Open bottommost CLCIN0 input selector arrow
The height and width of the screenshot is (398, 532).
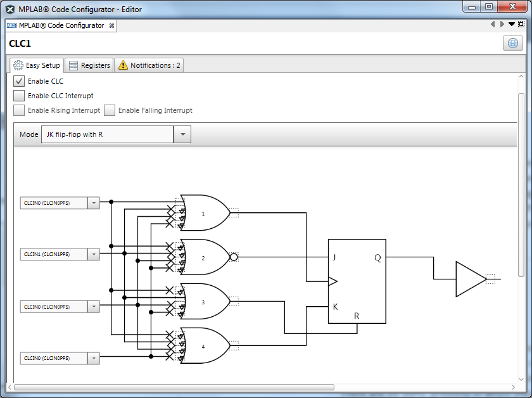coord(94,358)
